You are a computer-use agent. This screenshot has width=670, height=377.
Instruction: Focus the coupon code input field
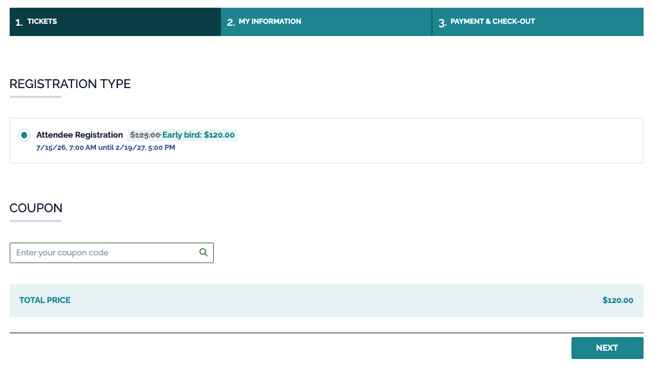click(112, 253)
